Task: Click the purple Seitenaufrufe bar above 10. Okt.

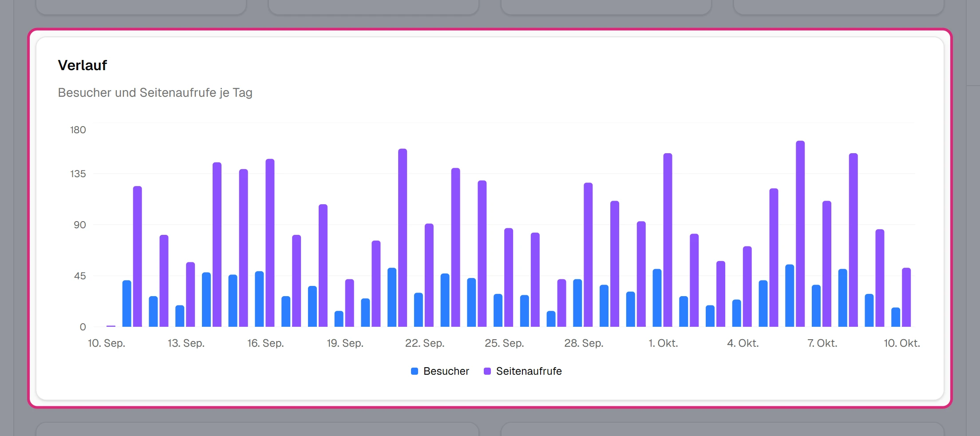Action: [x=906, y=297]
